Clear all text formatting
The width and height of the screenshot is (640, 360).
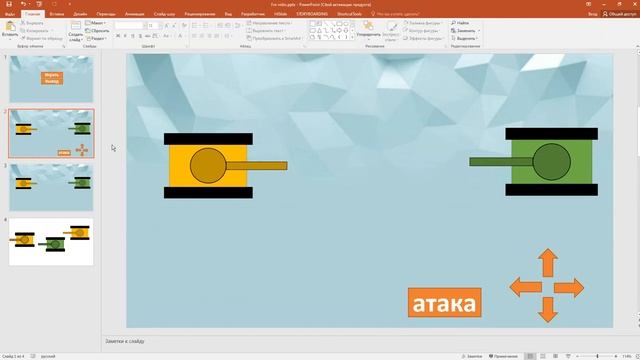(184, 26)
